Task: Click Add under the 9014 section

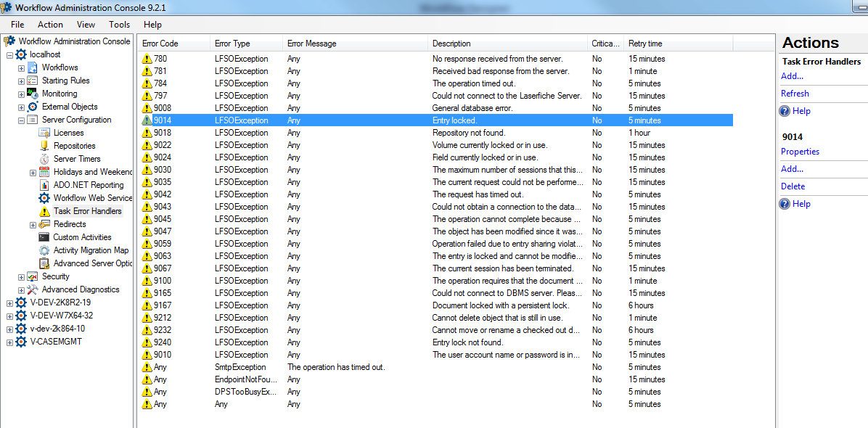Action: [793, 168]
